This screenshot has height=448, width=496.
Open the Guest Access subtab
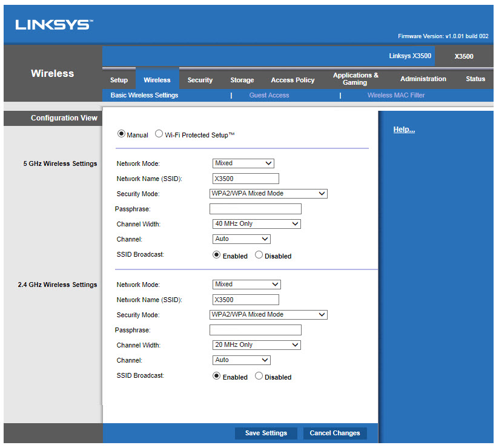(x=269, y=95)
